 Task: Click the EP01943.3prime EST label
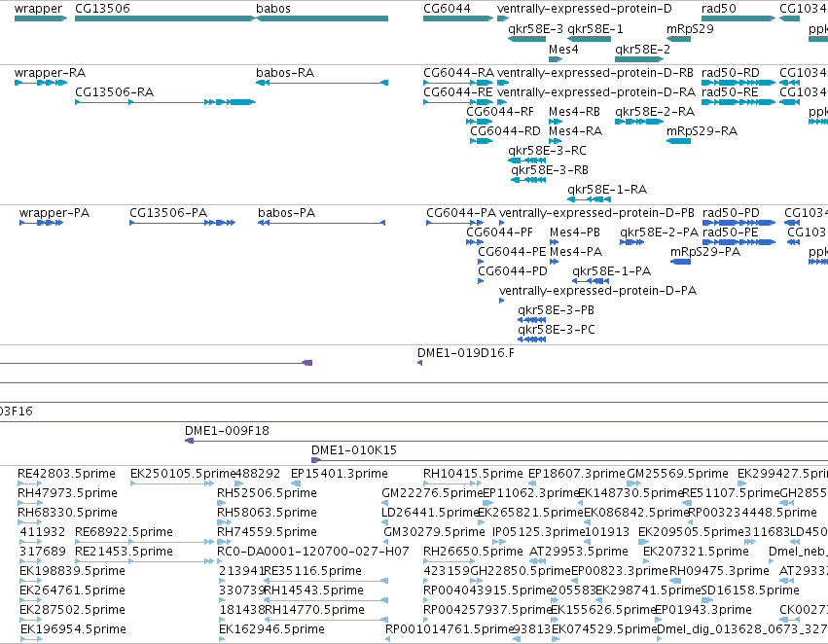(x=703, y=610)
